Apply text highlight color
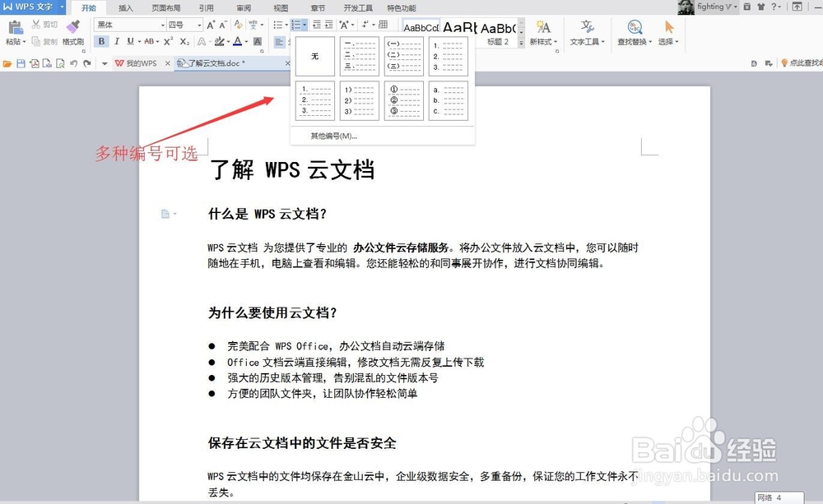823x504 pixels. pos(220,41)
